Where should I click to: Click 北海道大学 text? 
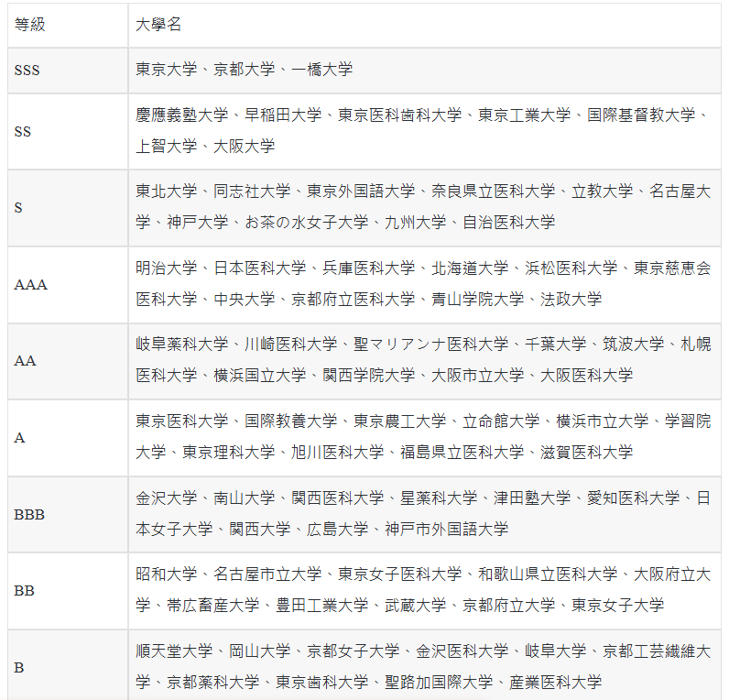470,268
